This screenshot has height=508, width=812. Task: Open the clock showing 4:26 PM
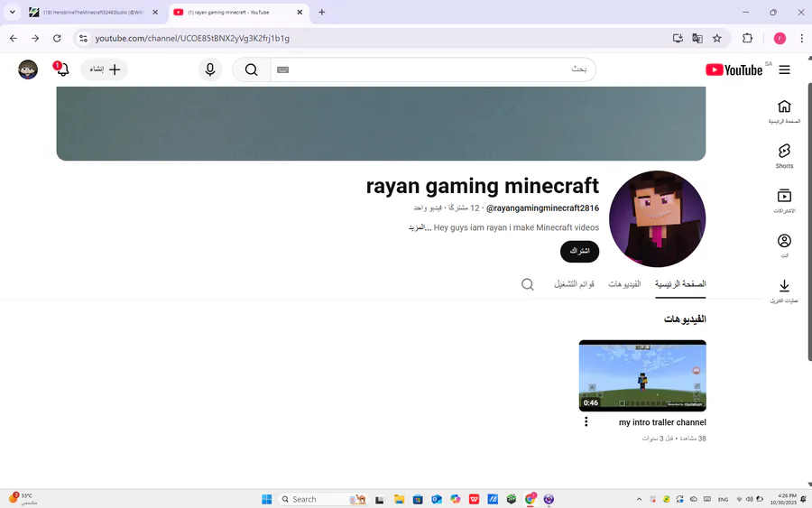pyautogui.click(x=783, y=499)
